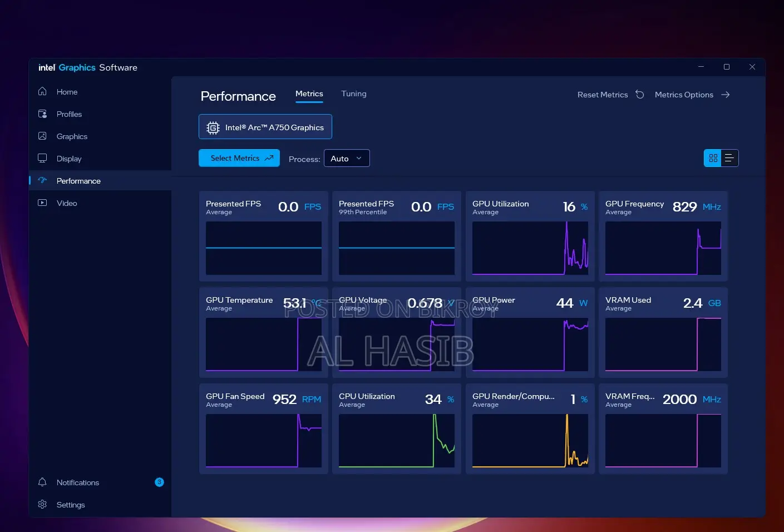Open the Performance section
Screen dimensions: 784x532
(100, 181)
